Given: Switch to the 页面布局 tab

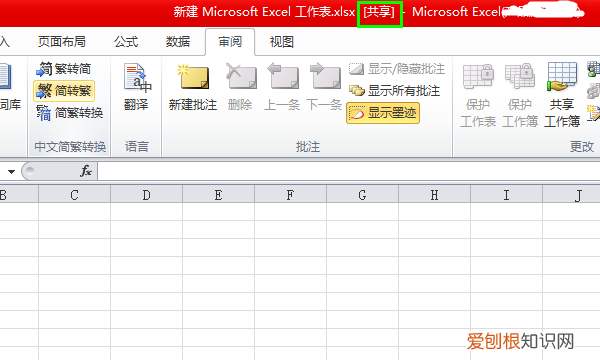Looking at the screenshot, I should coord(62,42).
